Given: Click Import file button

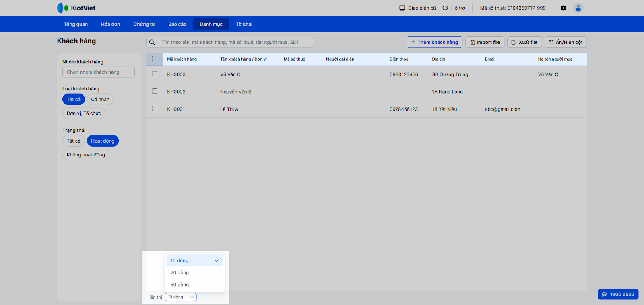Looking at the screenshot, I should 485,42.
